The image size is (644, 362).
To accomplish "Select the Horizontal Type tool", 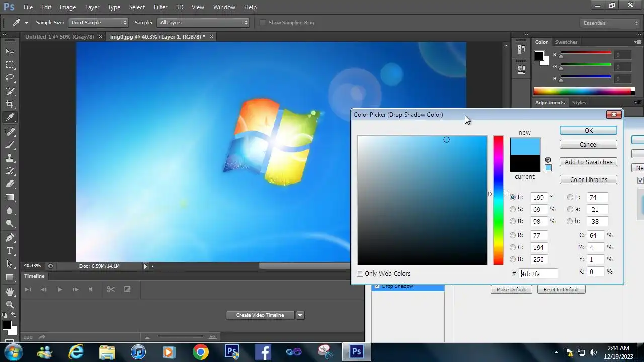I will tap(10, 251).
